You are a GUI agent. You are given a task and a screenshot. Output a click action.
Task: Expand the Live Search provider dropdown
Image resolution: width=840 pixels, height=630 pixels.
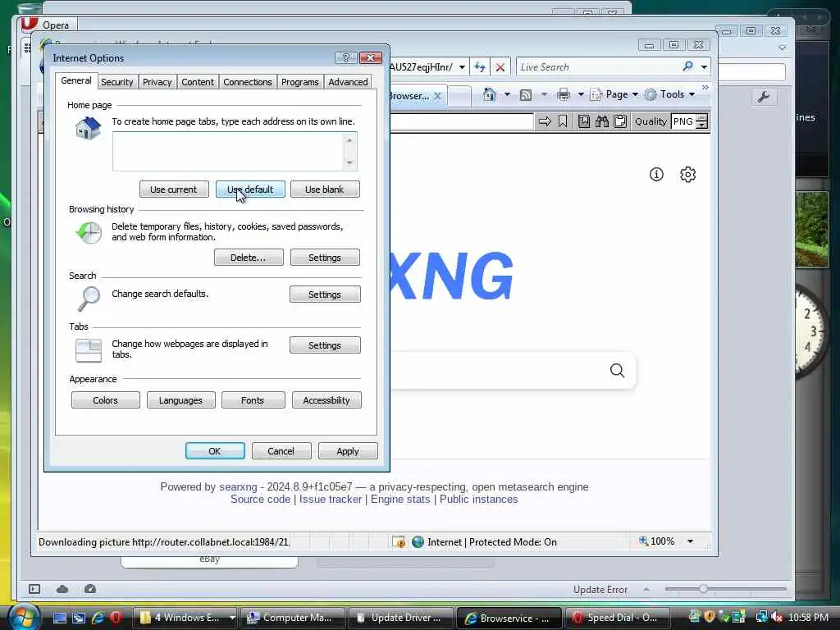tap(704, 67)
